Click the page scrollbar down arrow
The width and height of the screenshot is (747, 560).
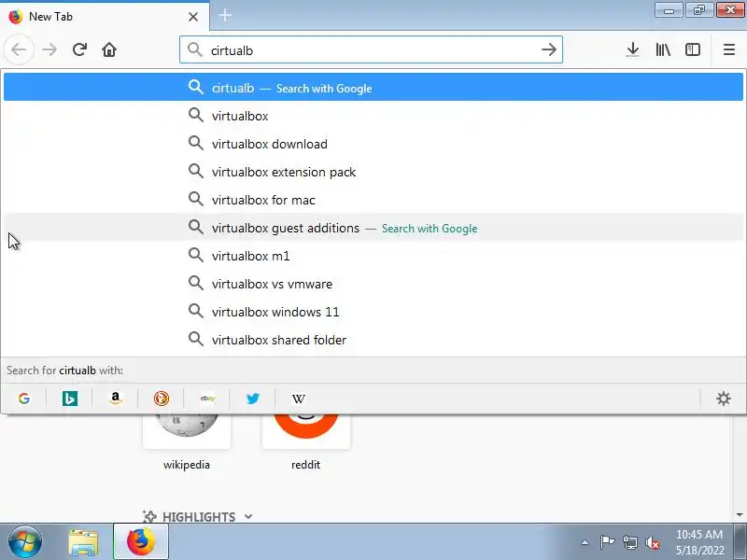pos(740,515)
